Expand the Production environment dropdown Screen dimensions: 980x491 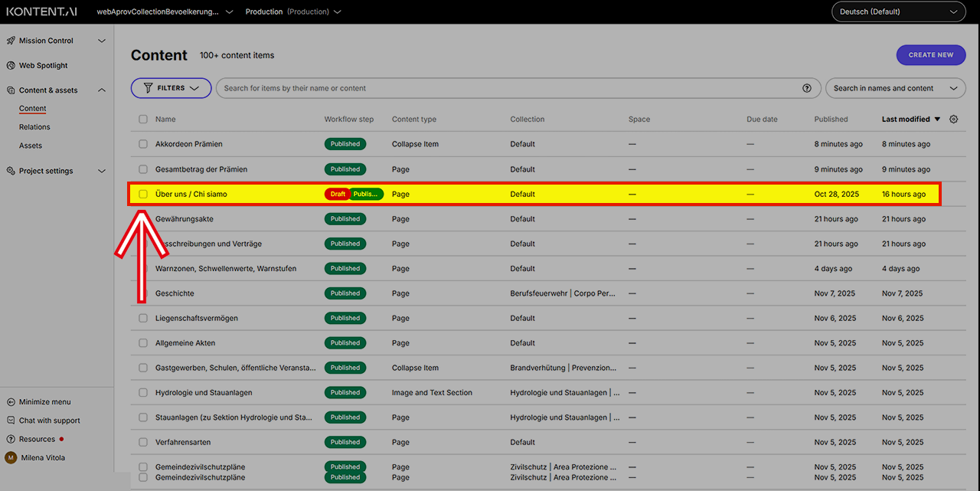click(292, 11)
